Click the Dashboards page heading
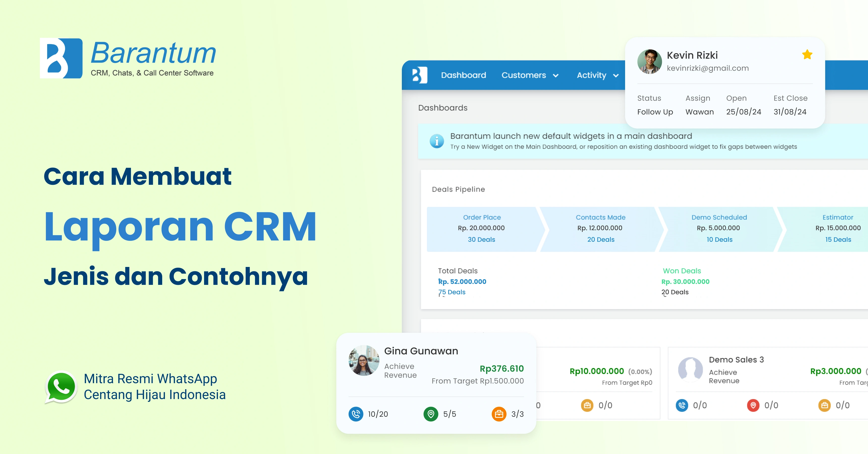The image size is (868, 454). (442, 108)
